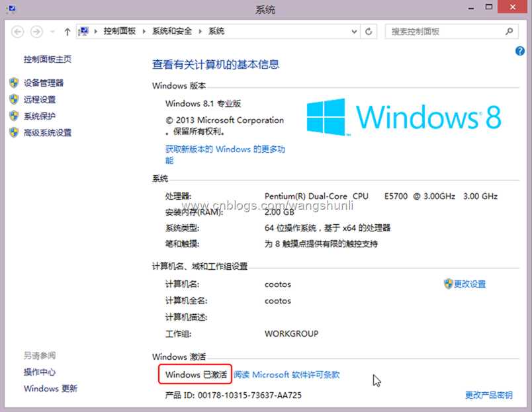Go up one level with the Up arrow

coord(67,32)
